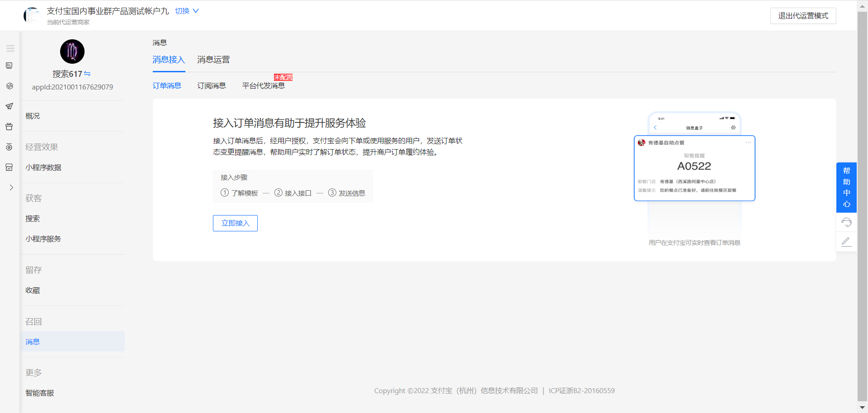Screen dimensions: 868x413
Task: Expand the left rail with chevron arrow
Action: (x=11, y=188)
